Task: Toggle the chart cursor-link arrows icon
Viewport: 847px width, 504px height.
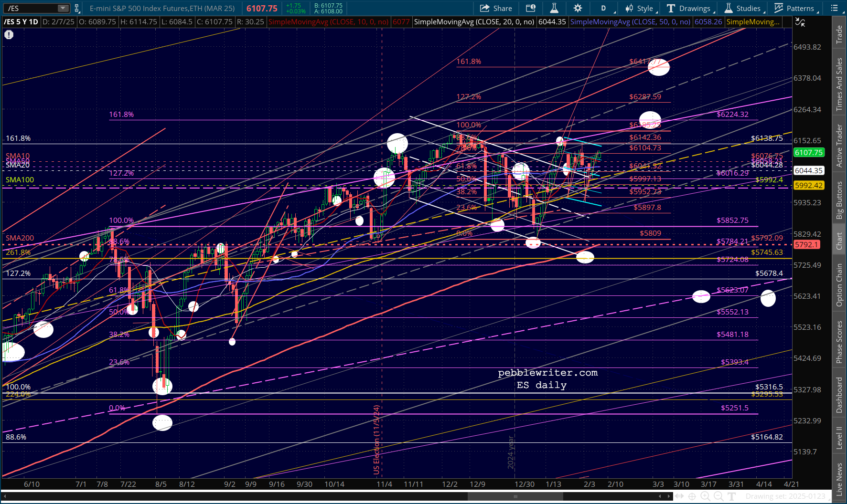Action: 800,22
